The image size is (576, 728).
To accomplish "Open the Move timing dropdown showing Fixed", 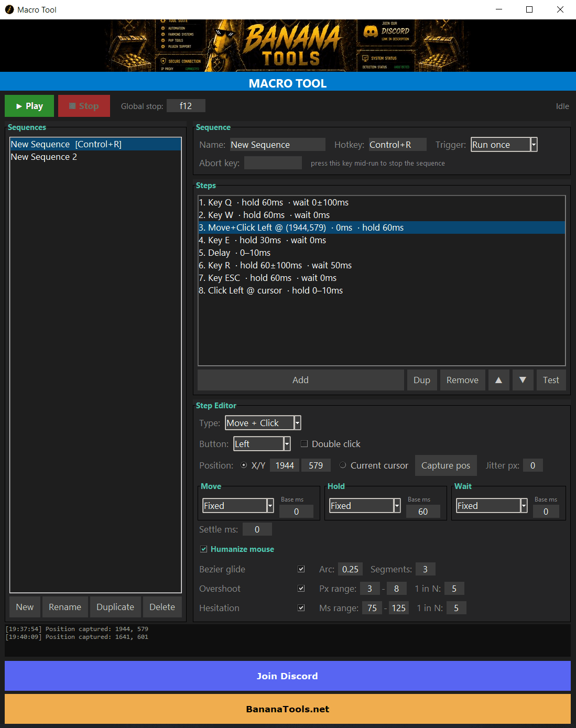I will pos(238,506).
